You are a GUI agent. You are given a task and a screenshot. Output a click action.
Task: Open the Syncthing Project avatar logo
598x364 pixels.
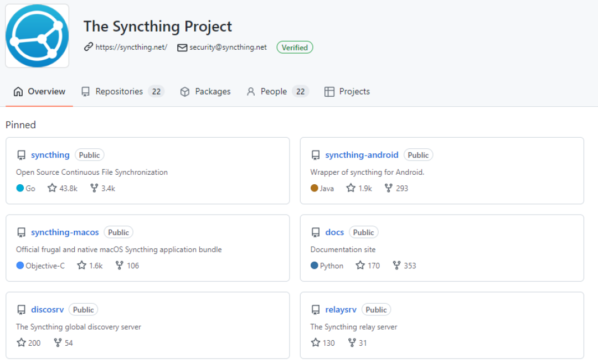coord(37,36)
